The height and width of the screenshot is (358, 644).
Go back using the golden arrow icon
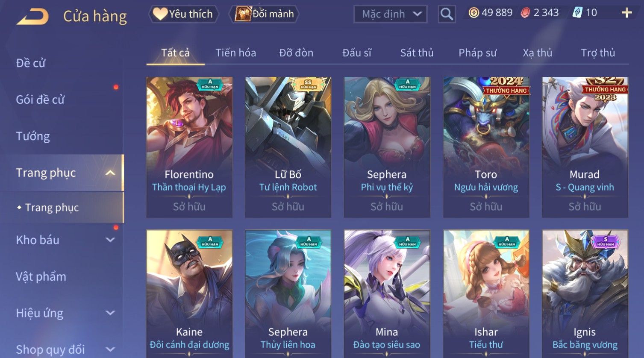click(32, 16)
